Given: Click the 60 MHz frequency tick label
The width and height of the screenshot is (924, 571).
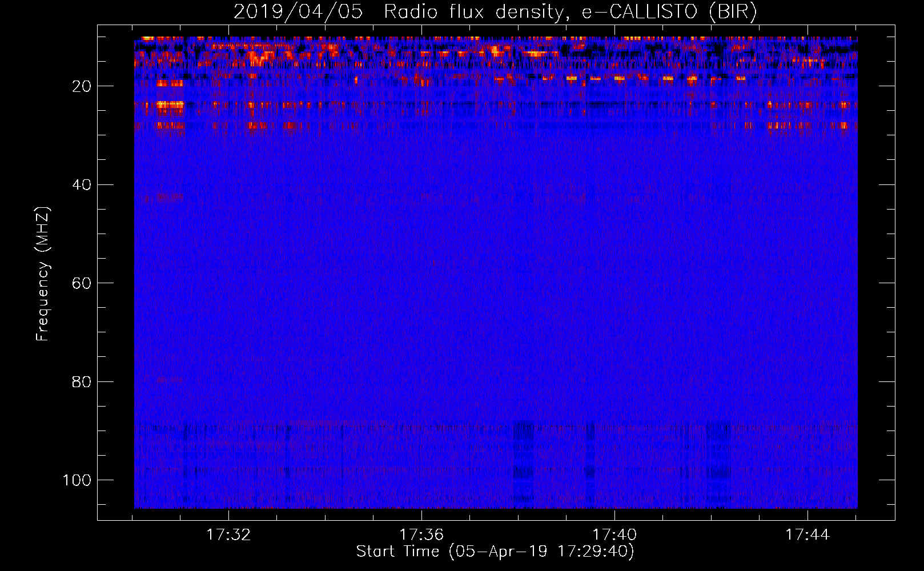Looking at the screenshot, I should 82,283.
